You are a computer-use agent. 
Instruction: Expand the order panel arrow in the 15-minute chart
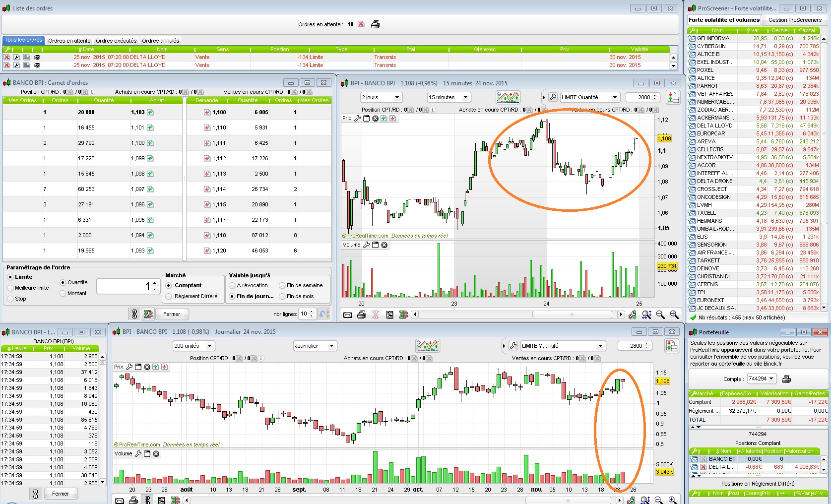[x=544, y=97]
